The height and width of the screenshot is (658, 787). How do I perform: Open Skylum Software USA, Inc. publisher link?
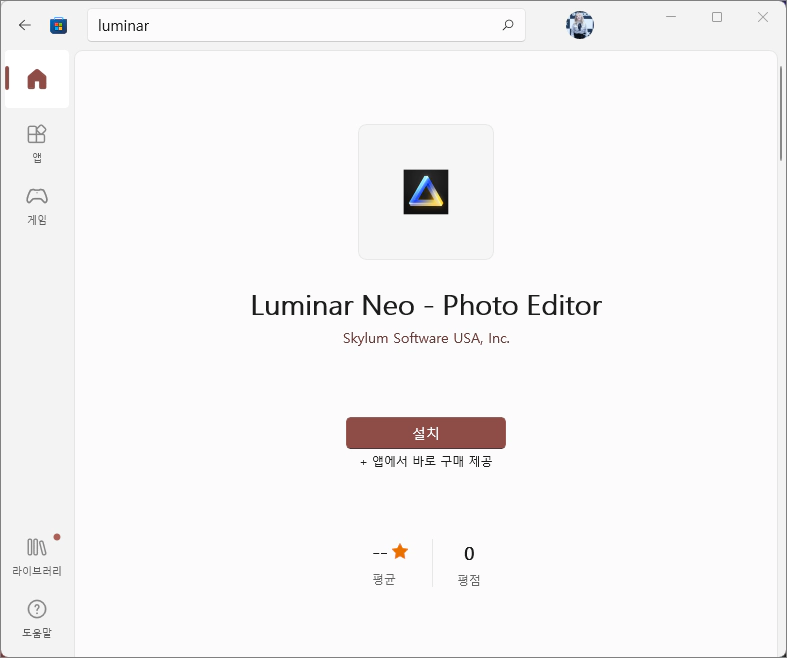(x=426, y=338)
